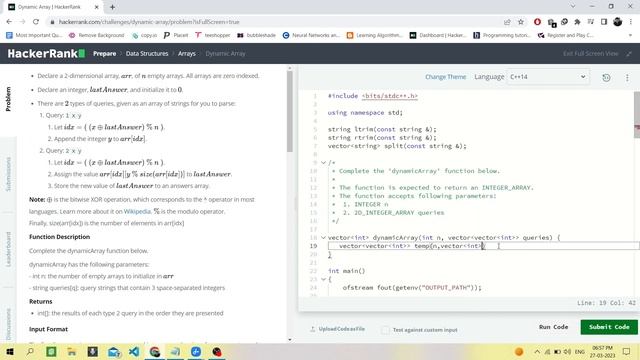
Task: Click the volume speaker tray icon
Action: pyautogui.click(x=567, y=351)
